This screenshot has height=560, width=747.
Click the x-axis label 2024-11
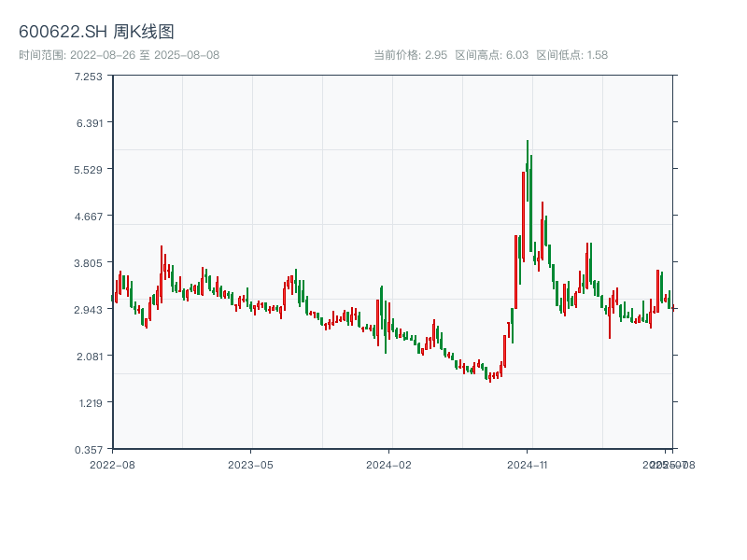[527, 465]
